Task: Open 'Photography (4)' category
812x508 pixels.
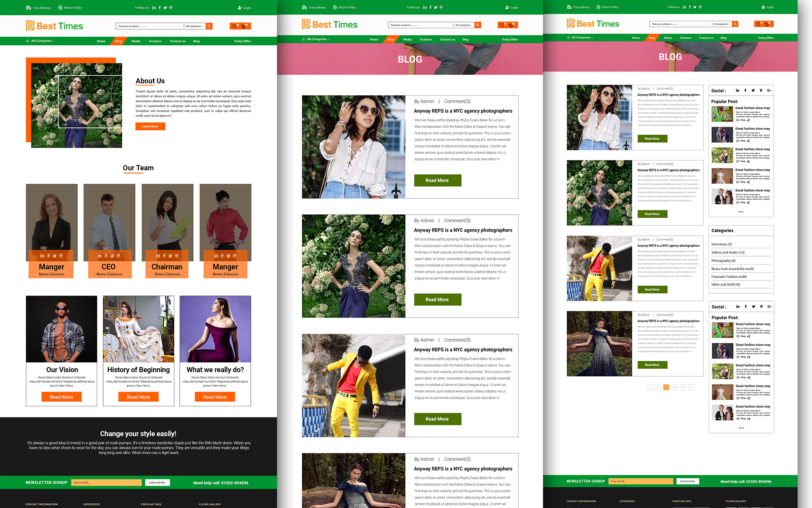Action: [x=723, y=261]
